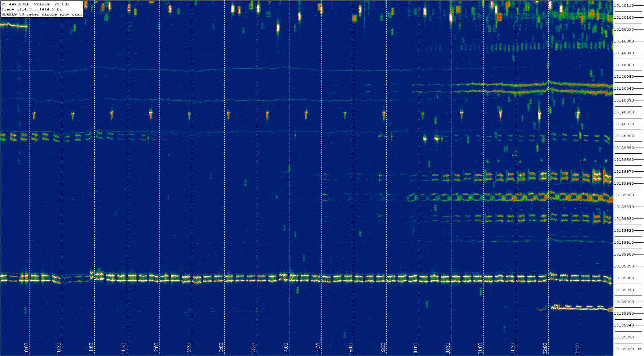Click the 10140030 frequency label

tap(624, 100)
